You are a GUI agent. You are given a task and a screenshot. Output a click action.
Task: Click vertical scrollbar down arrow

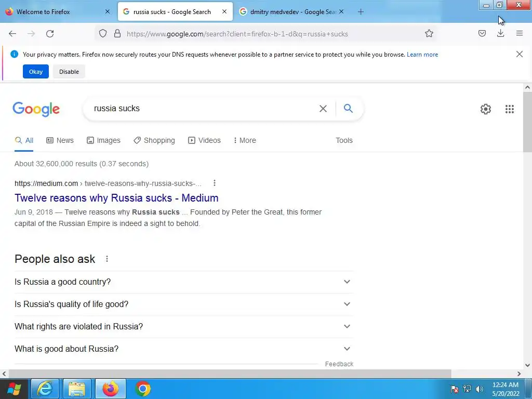click(527, 365)
